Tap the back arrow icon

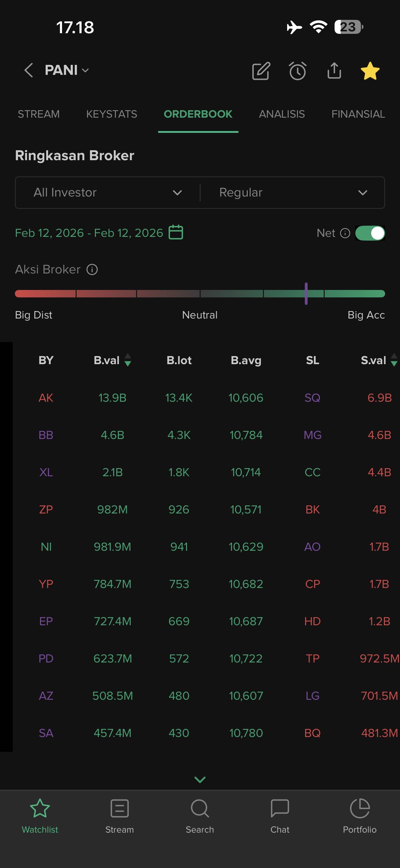click(29, 70)
